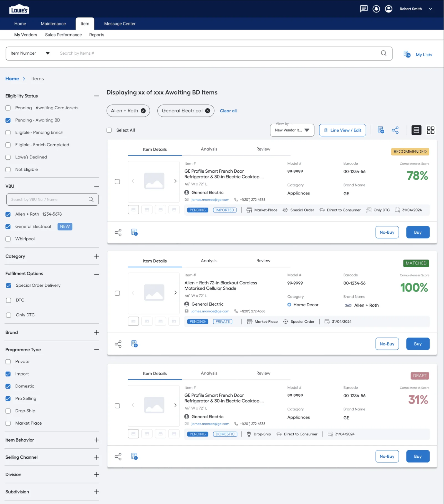Expand the Brand filter section
444x504 pixels.
[97, 332]
